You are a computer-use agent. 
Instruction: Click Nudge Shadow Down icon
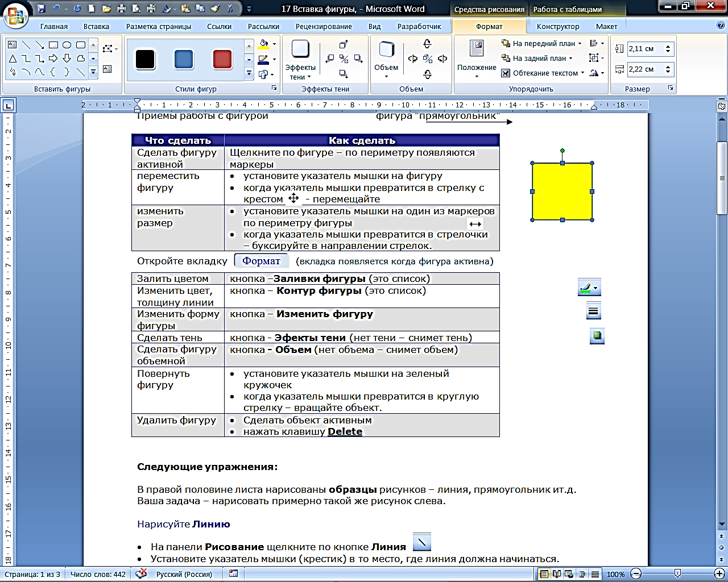(344, 73)
